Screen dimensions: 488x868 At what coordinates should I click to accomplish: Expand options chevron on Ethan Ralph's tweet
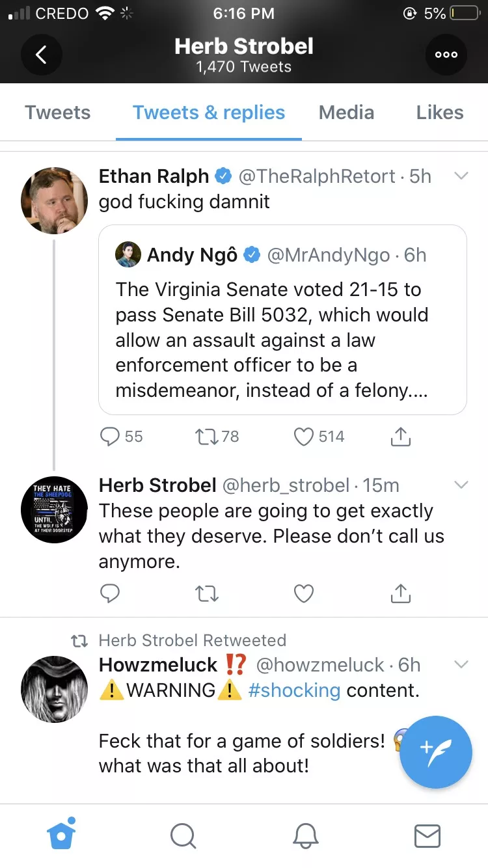(461, 176)
